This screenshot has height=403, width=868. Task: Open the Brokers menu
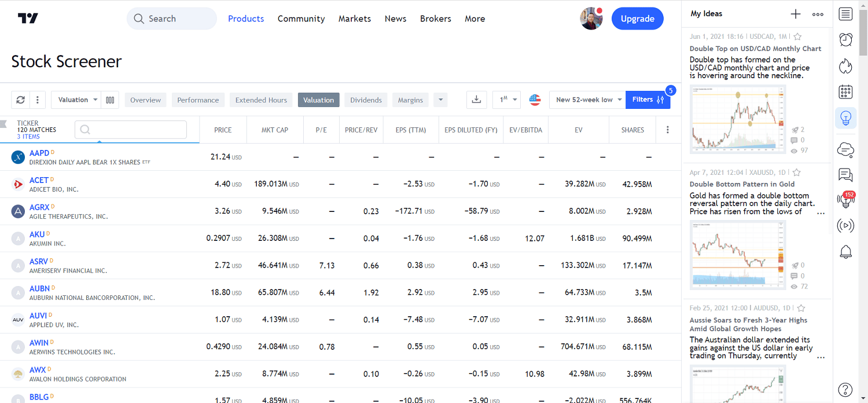click(x=436, y=19)
